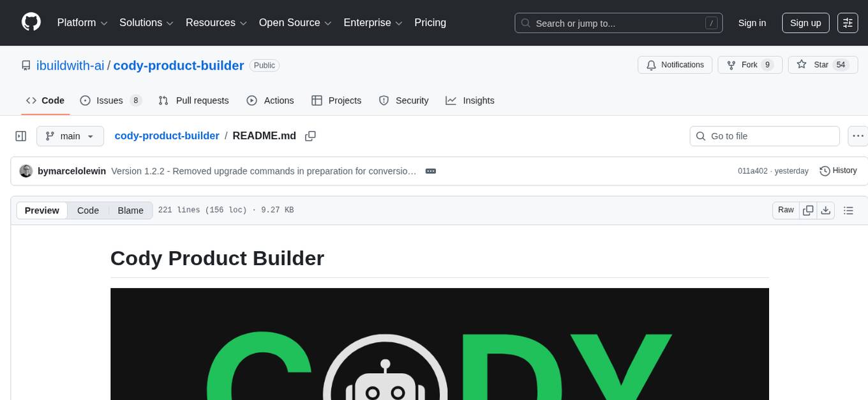
Task: Open the command palette icon top right
Action: point(848,22)
